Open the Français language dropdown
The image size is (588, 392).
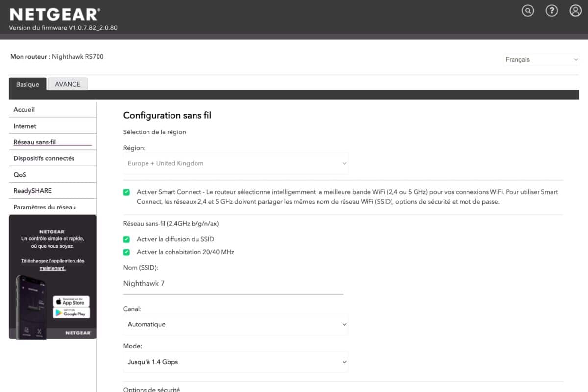[x=541, y=60]
